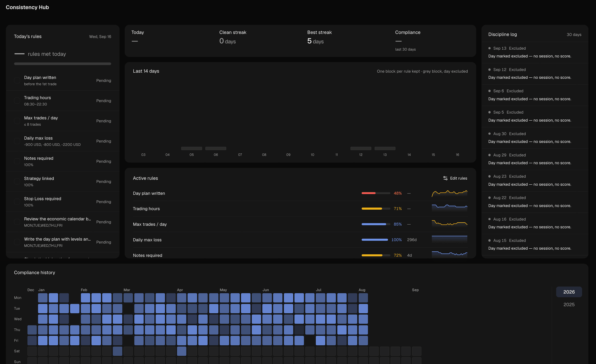Select the Aug 30 Excluded log entry
596x364 pixels.
tap(535, 138)
